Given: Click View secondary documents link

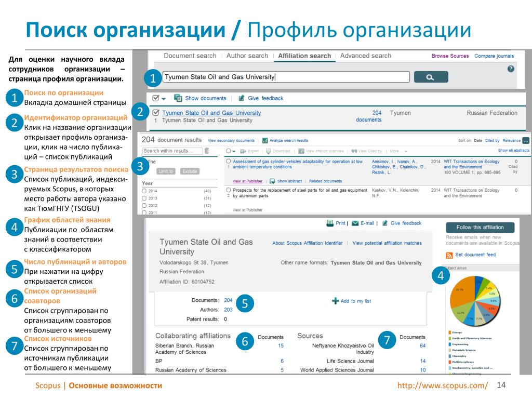Looking at the screenshot, I should pyautogui.click(x=231, y=140).
